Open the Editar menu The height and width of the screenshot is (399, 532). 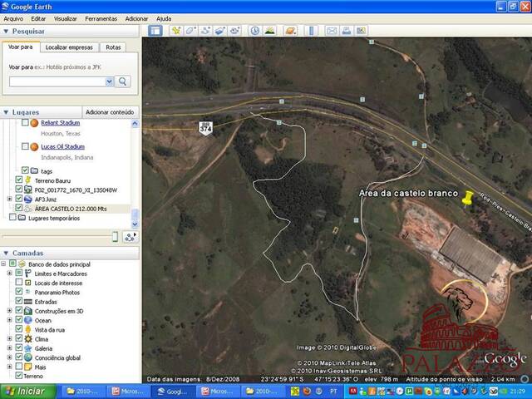point(38,19)
